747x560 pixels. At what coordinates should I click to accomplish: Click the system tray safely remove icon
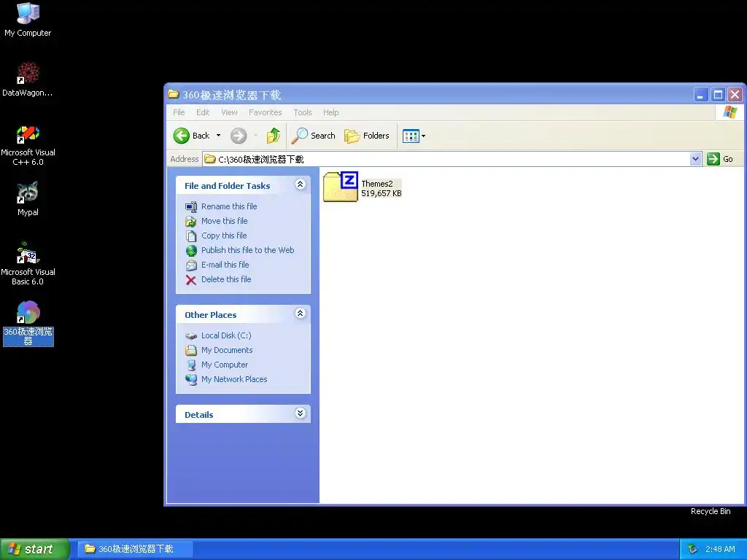[x=692, y=549]
